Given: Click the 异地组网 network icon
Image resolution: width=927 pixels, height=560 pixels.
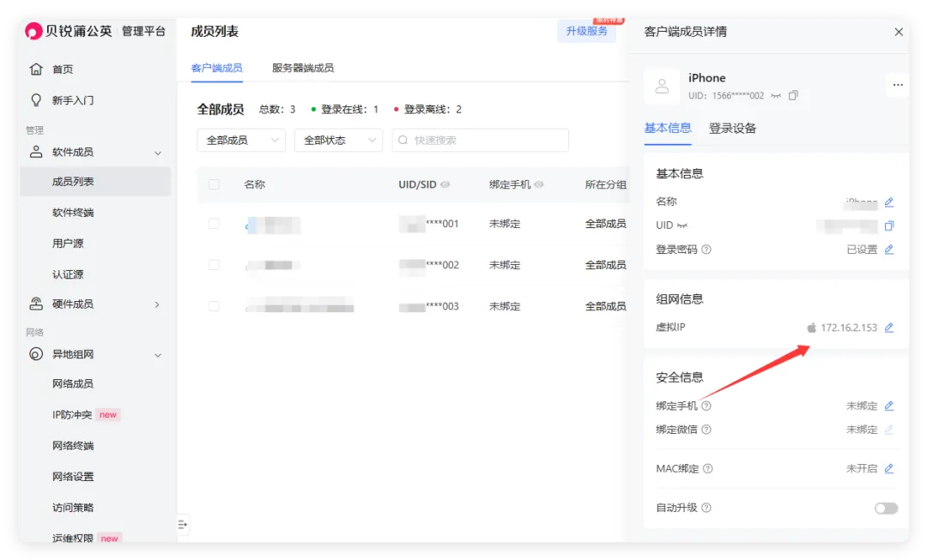Looking at the screenshot, I should pyautogui.click(x=36, y=354).
